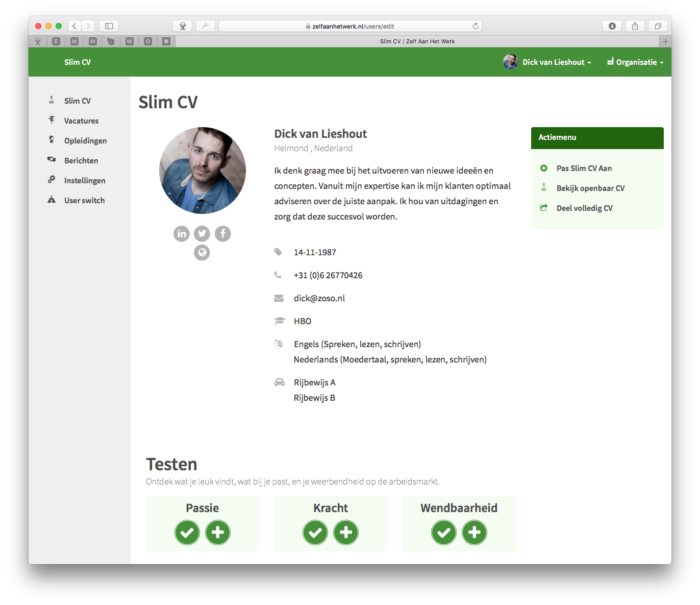Click the User switch icon
Image resolution: width=700 pixels, height=605 pixels.
[x=52, y=200]
